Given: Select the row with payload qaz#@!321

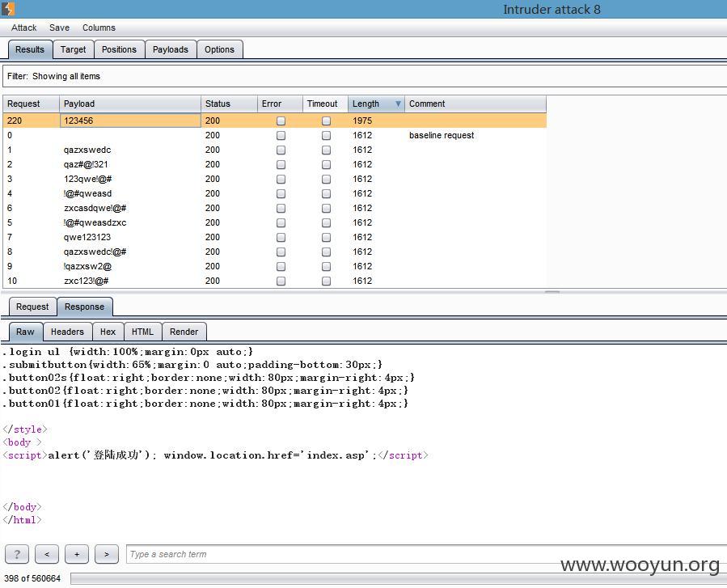Looking at the screenshot, I should pyautogui.click(x=274, y=164).
